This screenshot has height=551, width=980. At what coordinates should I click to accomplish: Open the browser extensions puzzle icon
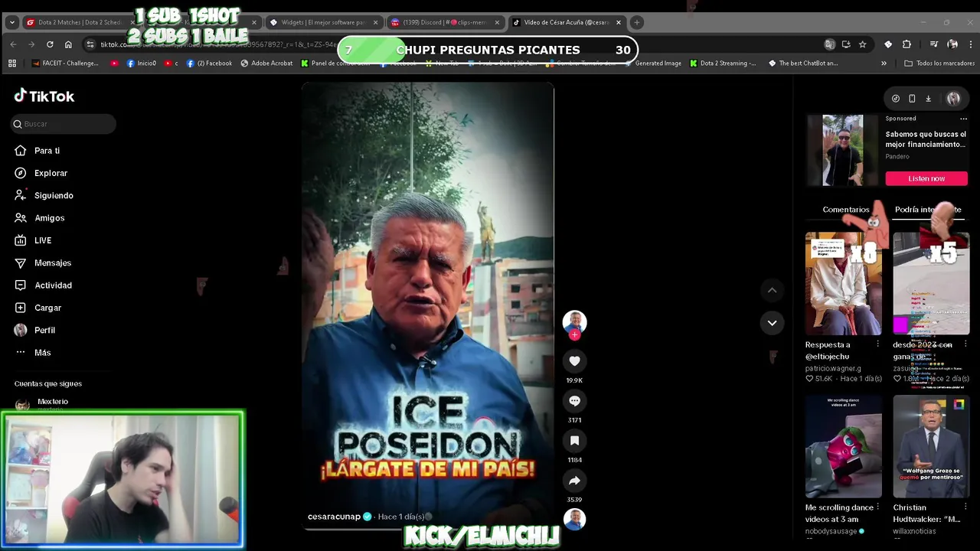point(906,44)
